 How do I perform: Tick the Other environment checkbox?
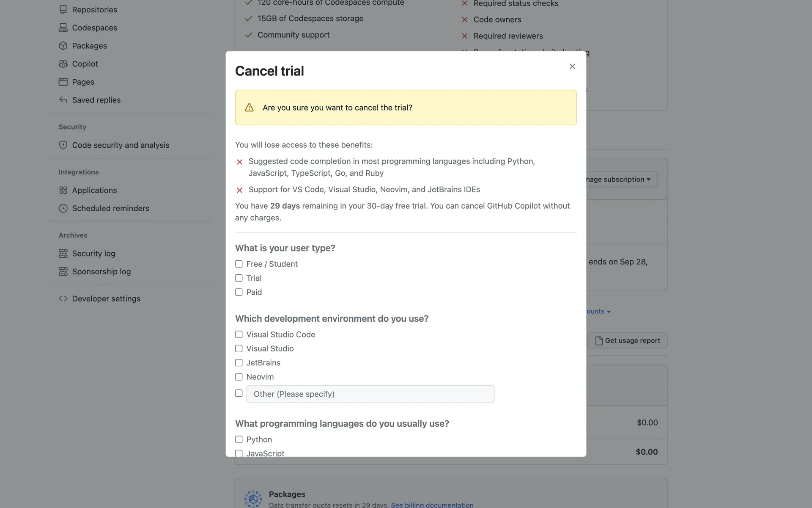[x=239, y=393]
